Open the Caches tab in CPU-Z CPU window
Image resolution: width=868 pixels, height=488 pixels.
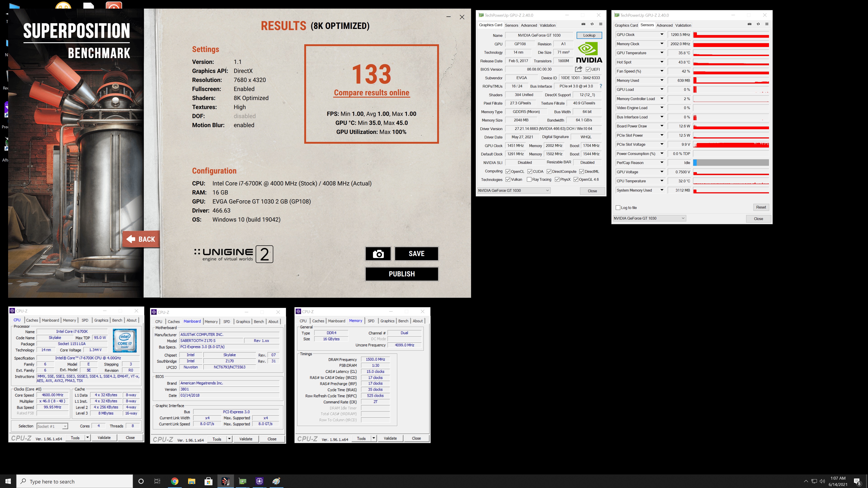[32, 320]
